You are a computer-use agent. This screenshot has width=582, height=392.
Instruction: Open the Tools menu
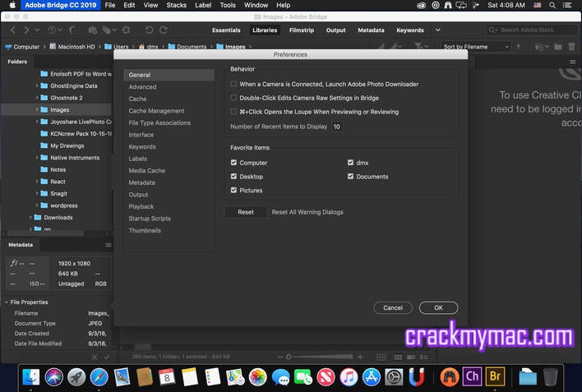coord(228,5)
